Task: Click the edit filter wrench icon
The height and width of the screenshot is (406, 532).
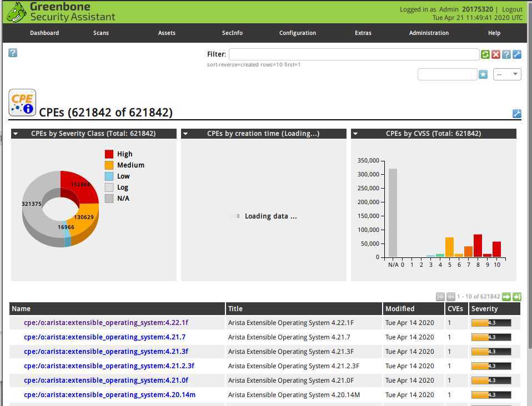Action: tap(516, 54)
